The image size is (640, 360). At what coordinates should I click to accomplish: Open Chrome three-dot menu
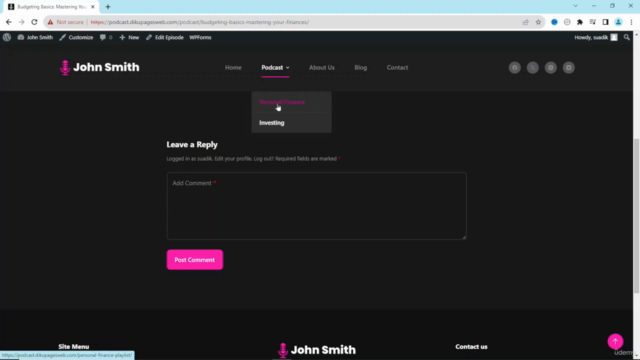pos(631,22)
